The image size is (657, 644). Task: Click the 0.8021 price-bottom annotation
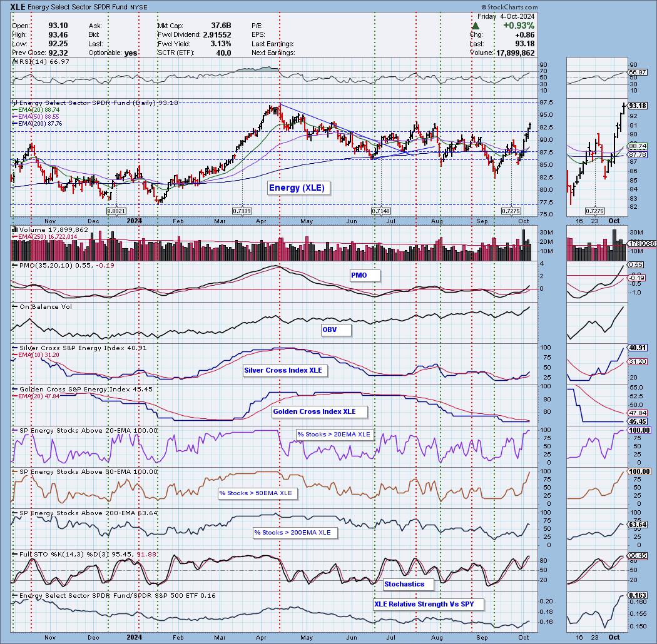[116, 211]
